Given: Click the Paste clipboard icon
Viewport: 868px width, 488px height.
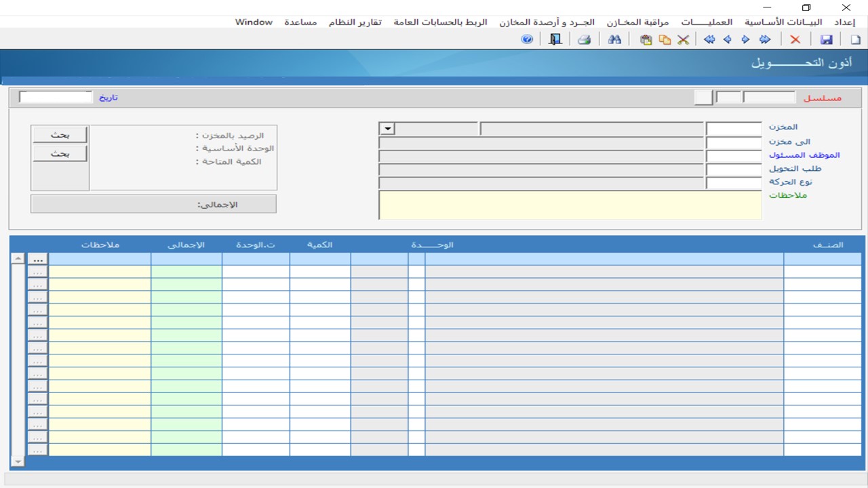Looking at the screenshot, I should coord(646,40).
